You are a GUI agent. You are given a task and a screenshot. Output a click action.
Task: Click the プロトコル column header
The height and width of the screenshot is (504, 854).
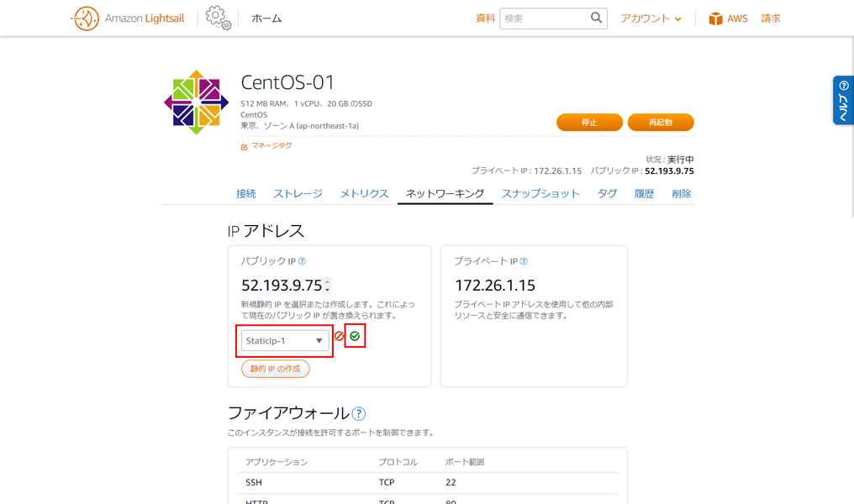(x=398, y=462)
